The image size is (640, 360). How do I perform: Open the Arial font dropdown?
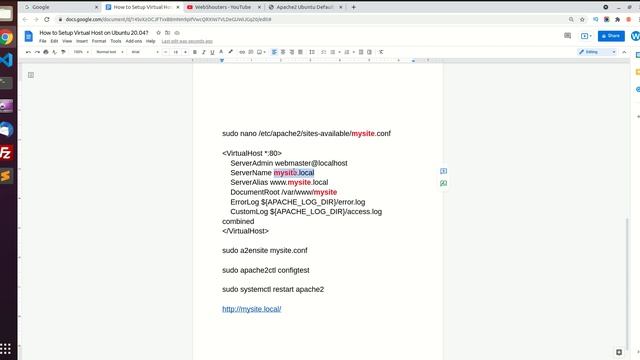tap(144, 52)
